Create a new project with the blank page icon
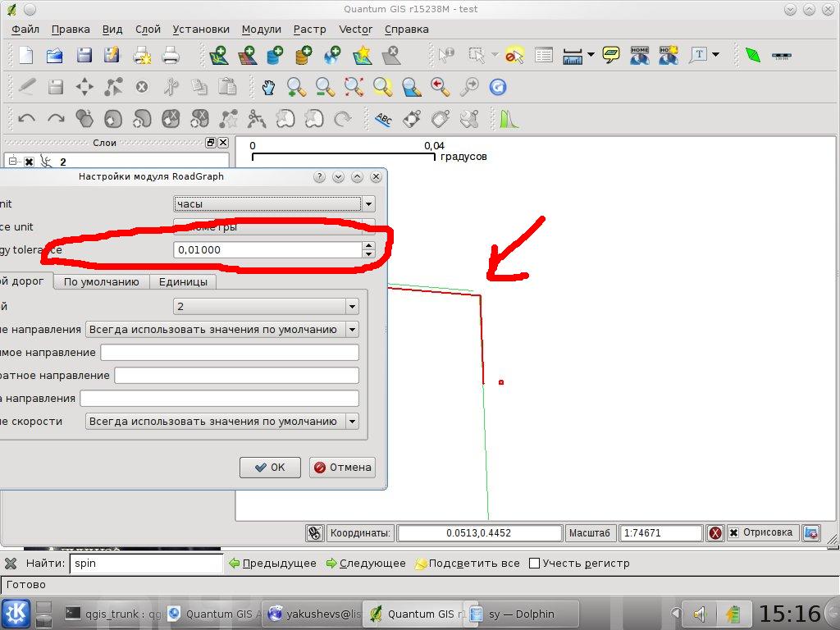The height and width of the screenshot is (630, 840). pos(25,55)
